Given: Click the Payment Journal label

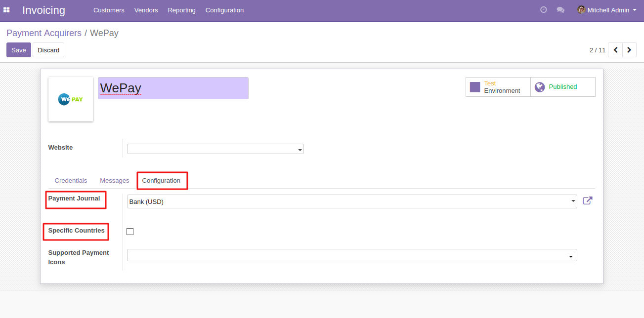Looking at the screenshot, I should coord(74,199).
